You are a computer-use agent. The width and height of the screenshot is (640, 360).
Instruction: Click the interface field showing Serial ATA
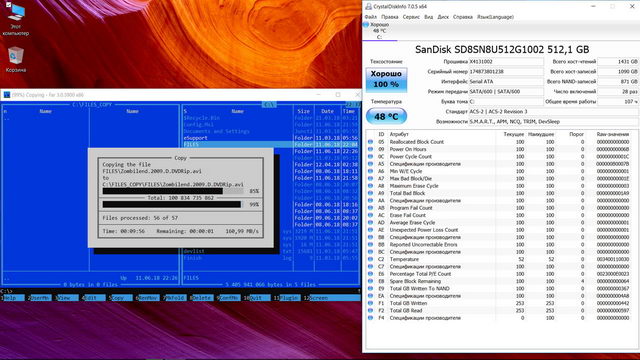(506, 82)
